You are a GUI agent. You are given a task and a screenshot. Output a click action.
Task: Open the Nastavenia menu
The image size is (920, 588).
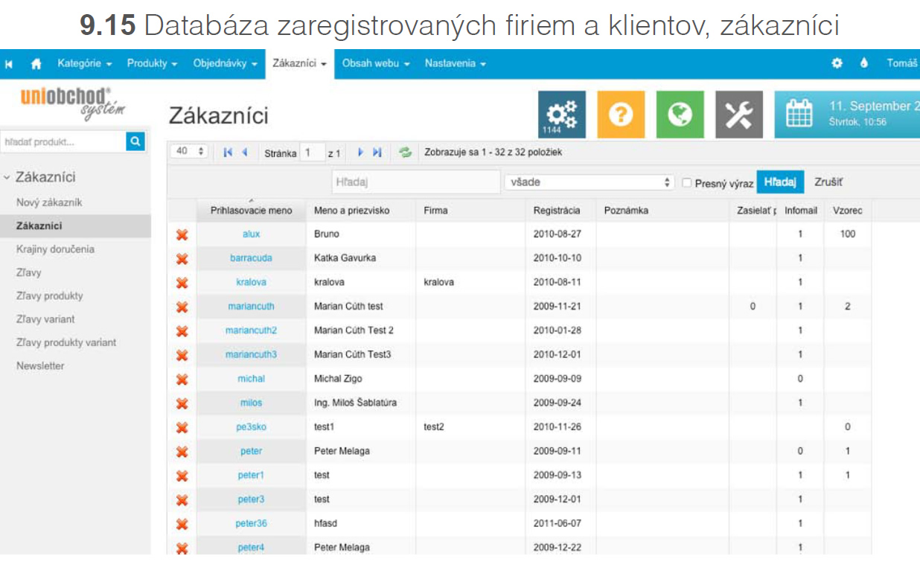(455, 64)
